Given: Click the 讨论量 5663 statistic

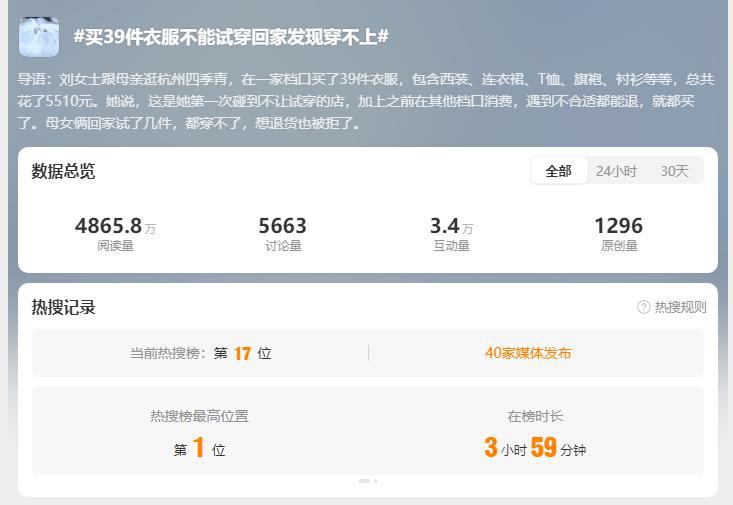Looking at the screenshot, I should tap(283, 234).
